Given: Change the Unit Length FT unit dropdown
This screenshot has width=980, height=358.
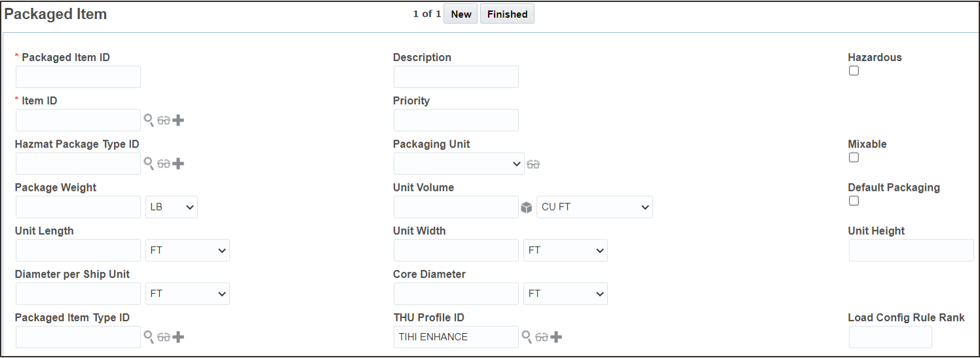Looking at the screenshot, I should [x=187, y=250].
